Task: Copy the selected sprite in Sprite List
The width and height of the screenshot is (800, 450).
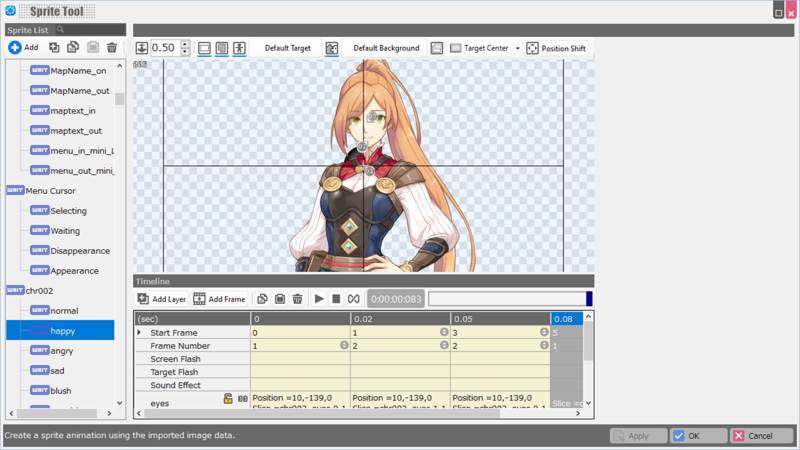Action: [x=73, y=47]
